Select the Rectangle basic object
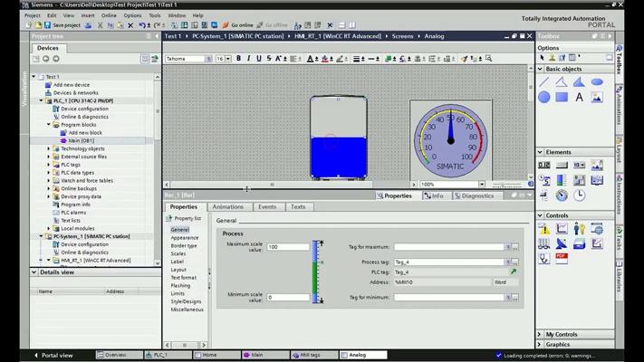Screen dimensions: 644x362 point(562,97)
